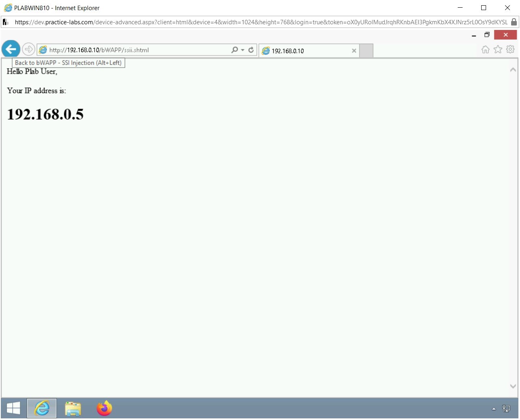
Task: Open the address bar autocomplete dropdown
Action: point(243,50)
